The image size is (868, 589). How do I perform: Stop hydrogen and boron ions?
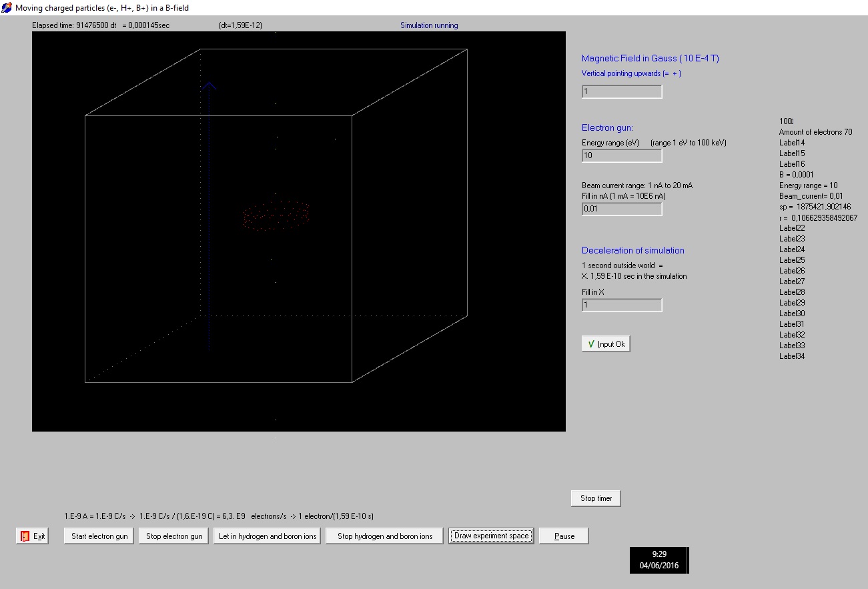coord(385,536)
